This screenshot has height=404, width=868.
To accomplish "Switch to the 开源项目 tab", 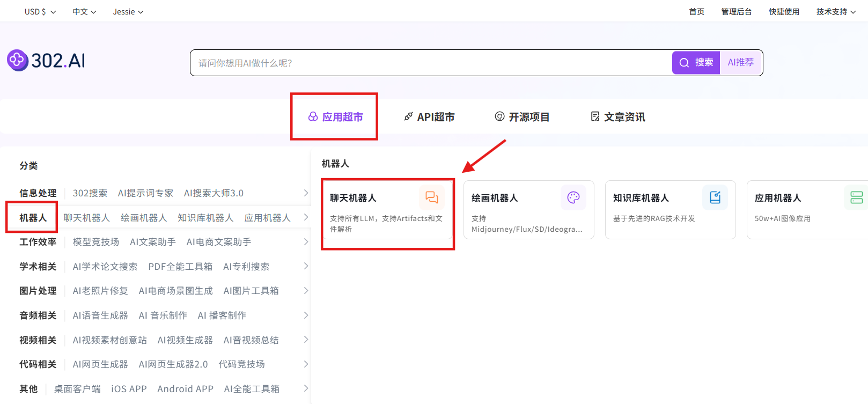I will click(522, 116).
